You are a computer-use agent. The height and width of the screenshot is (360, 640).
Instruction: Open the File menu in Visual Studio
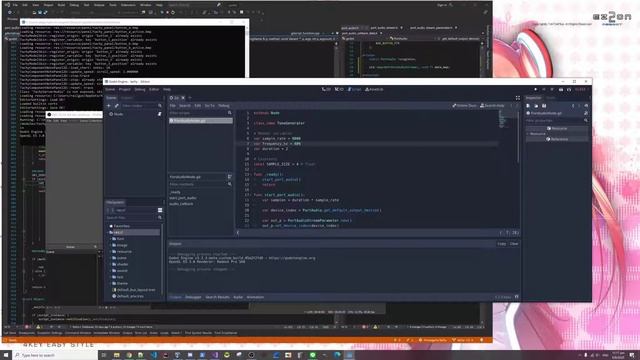tap(15, 5)
